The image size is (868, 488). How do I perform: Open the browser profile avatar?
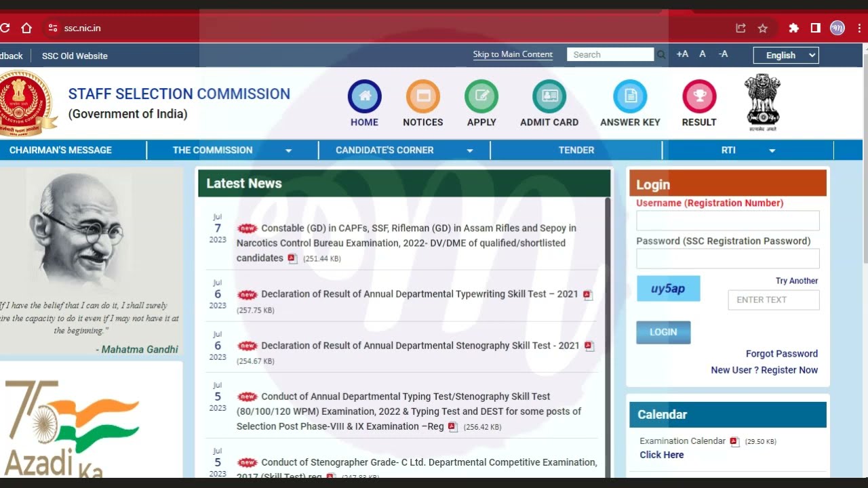click(837, 28)
